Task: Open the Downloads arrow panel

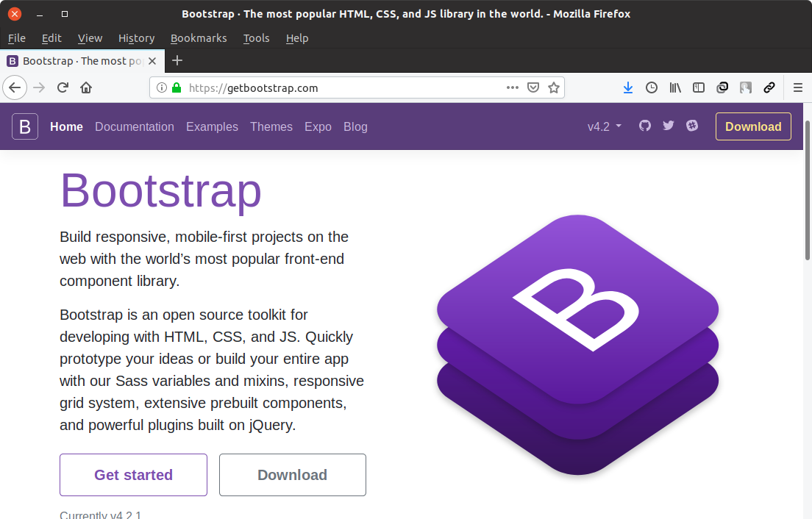Action: (x=627, y=87)
